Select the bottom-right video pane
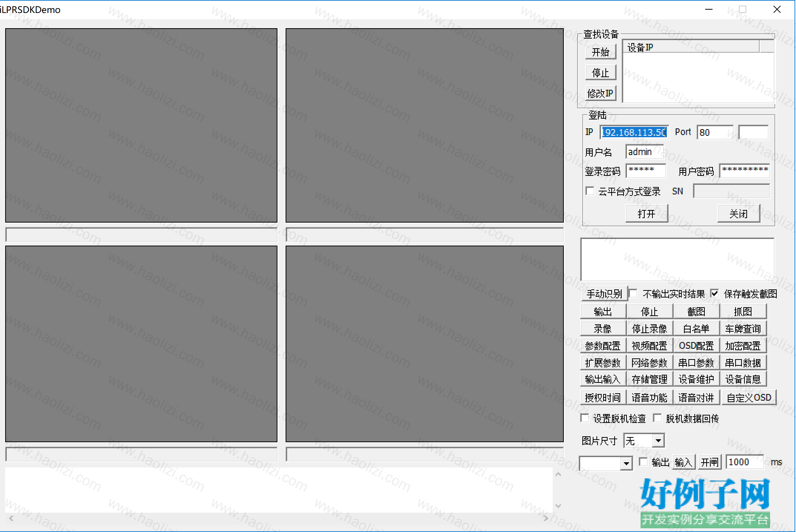This screenshot has width=796, height=532. pyautogui.click(x=425, y=344)
